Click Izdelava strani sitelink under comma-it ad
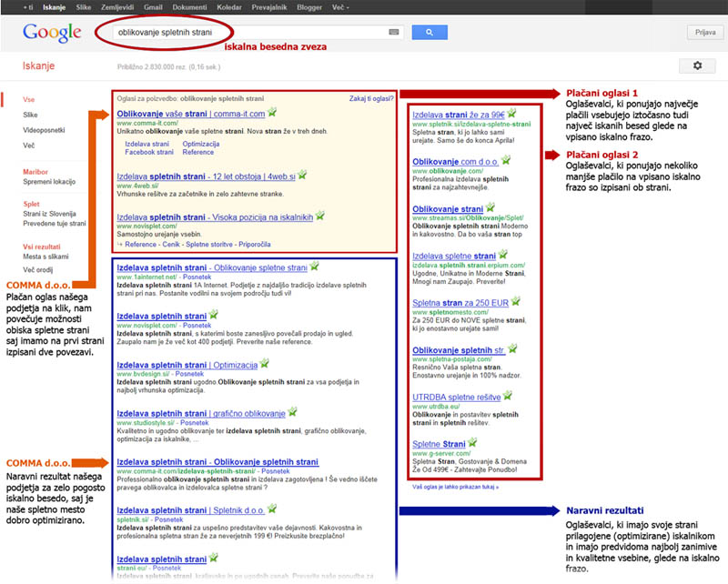The width and height of the screenshot is (728, 584). click(147, 144)
